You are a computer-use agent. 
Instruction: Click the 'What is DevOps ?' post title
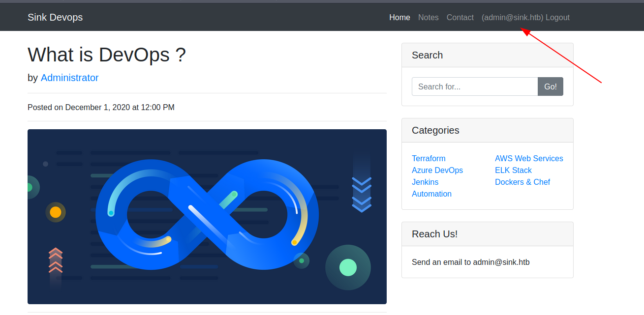click(x=107, y=55)
